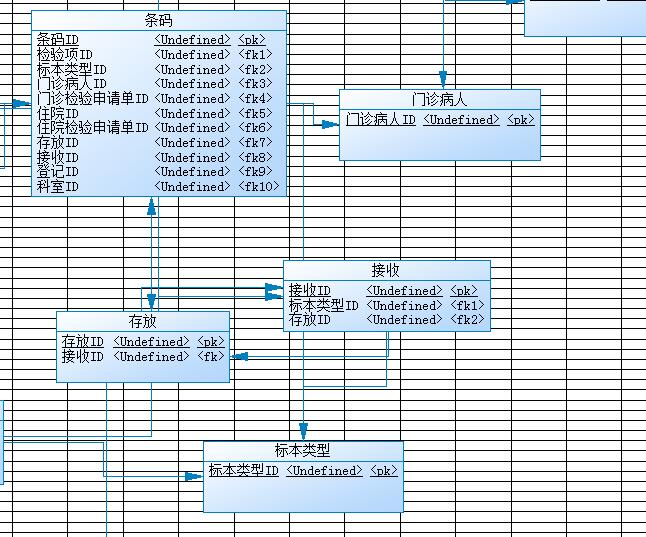
Task: Click the 住院检验申请单ID column name
Action: (x=92, y=128)
